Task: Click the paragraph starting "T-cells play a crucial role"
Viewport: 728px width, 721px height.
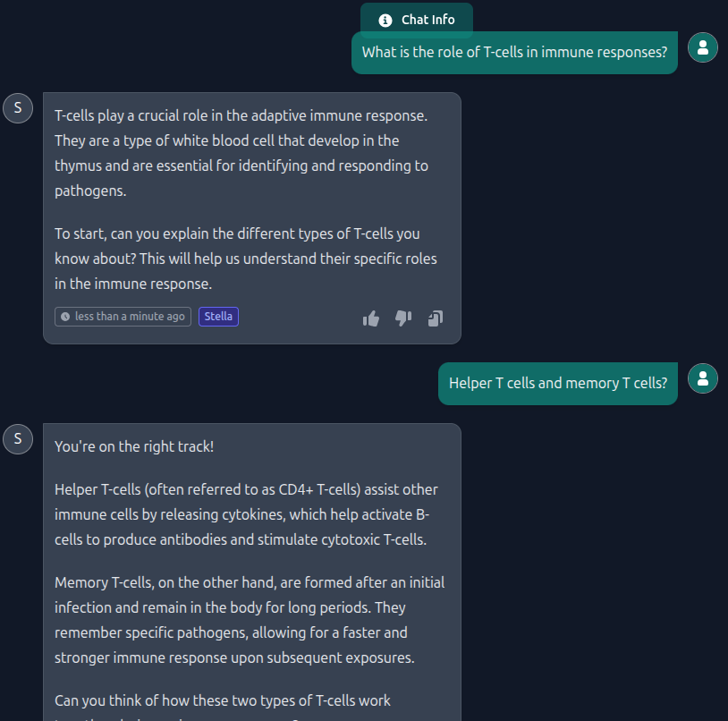Action: (241, 153)
